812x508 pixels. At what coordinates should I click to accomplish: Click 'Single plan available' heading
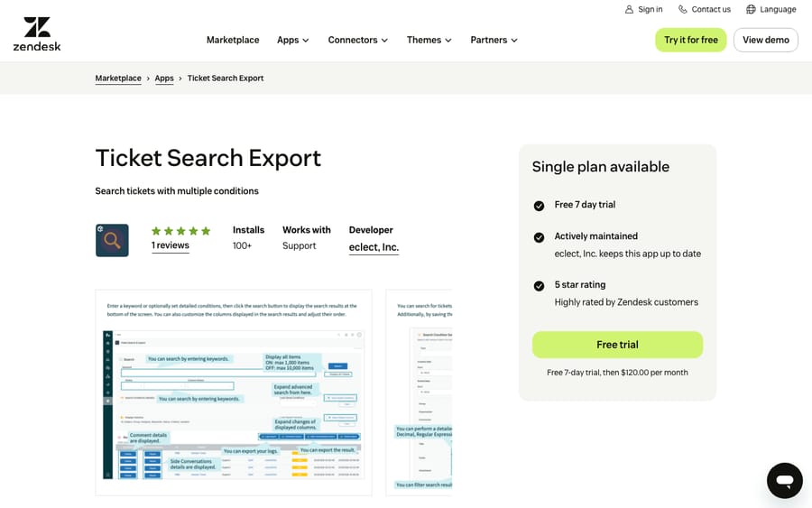601,167
